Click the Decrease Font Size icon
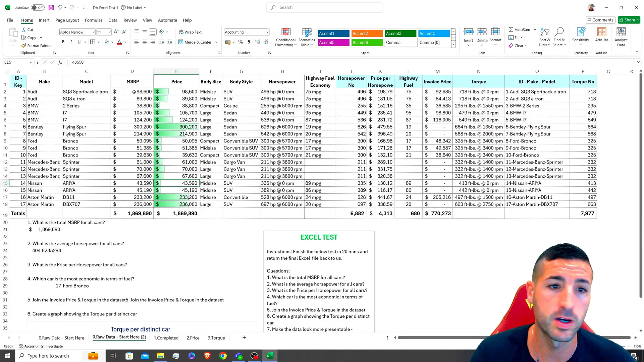Viewport: 644px width, 362px height. point(124,32)
